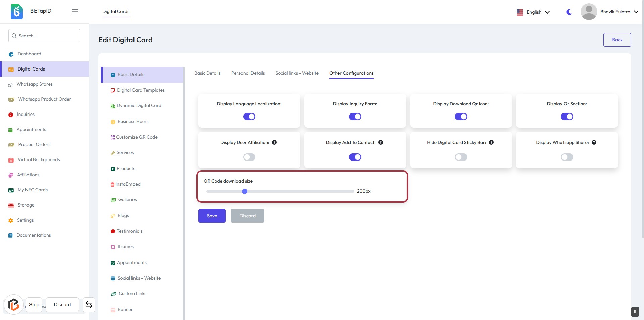The image size is (644, 320).
Task: Click the QR Code download size slider handle
Action: click(245, 191)
